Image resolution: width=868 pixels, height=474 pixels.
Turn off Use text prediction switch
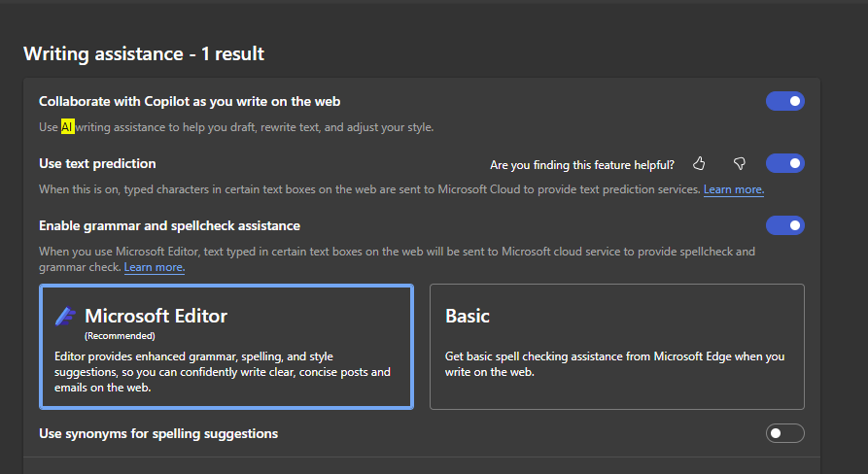click(x=785, y=163)
